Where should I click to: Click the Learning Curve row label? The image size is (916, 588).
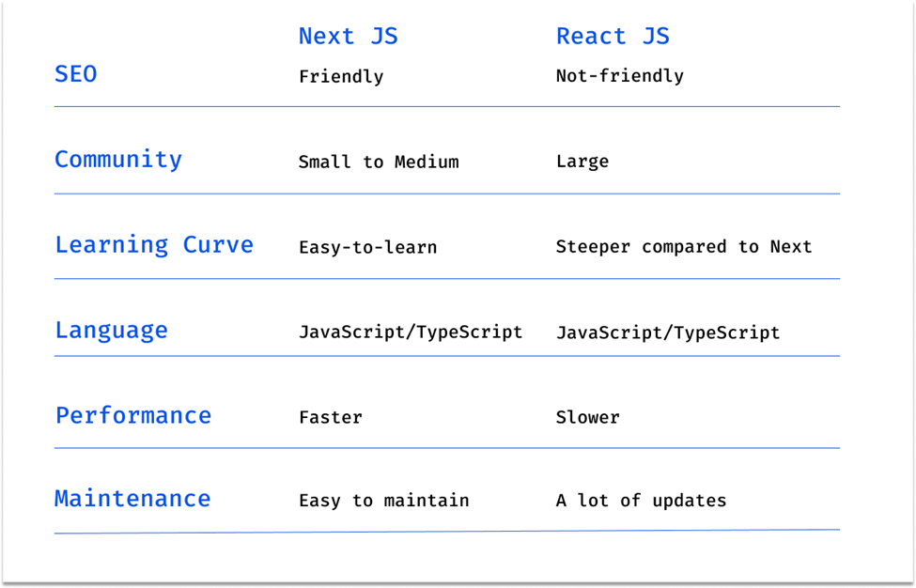tap(154, 244)
